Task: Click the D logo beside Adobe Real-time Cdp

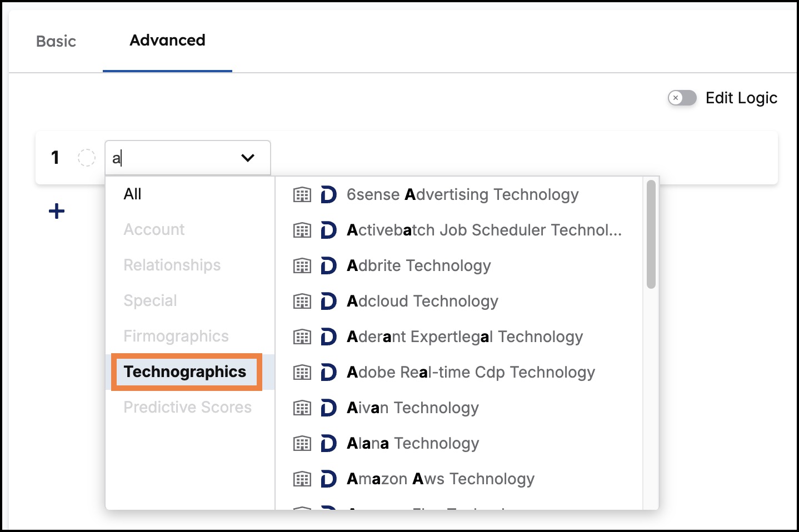Action: tap(328, 372)
